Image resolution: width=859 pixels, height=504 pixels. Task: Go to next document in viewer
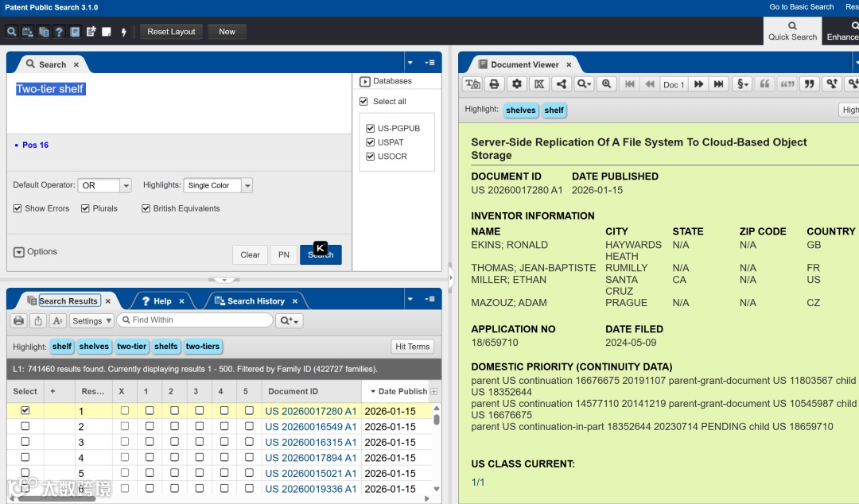tap(698, 83)
